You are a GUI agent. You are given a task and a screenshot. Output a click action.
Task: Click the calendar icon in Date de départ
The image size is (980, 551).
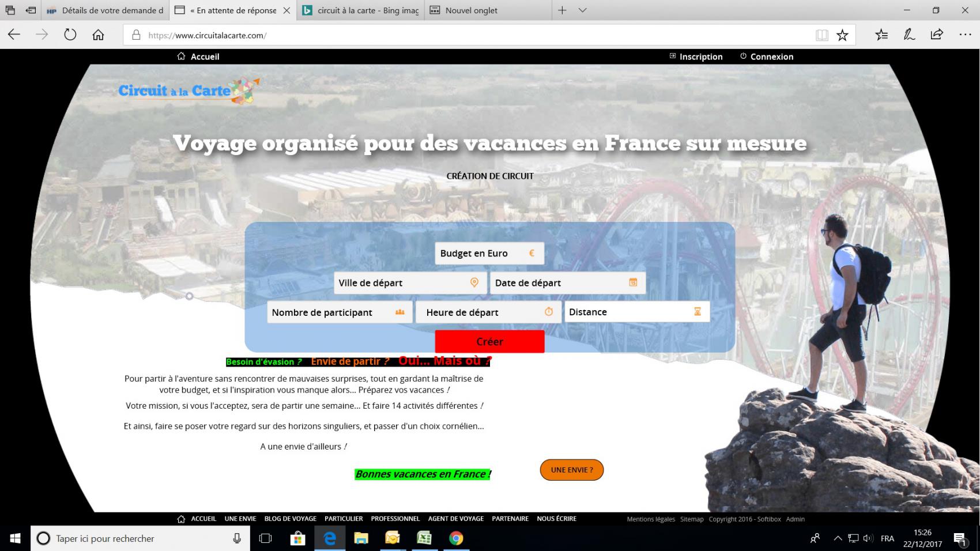point(633,282)
